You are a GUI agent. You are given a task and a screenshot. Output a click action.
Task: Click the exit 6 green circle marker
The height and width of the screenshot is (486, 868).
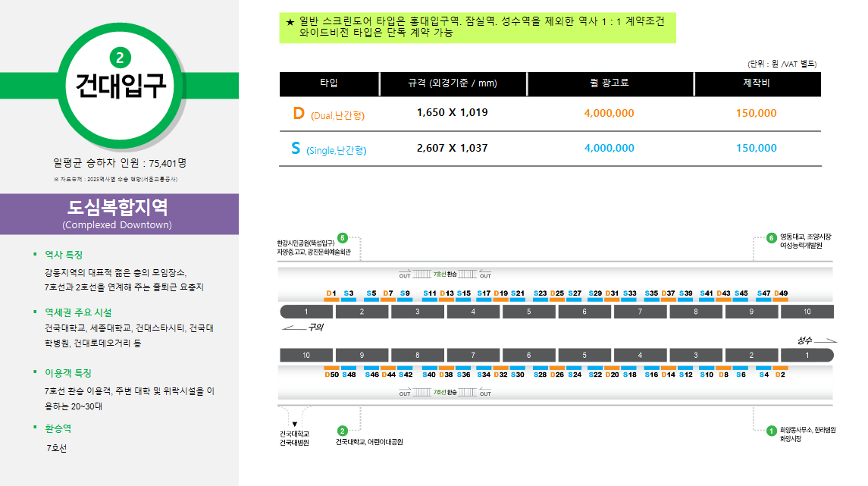coord(771,238)
